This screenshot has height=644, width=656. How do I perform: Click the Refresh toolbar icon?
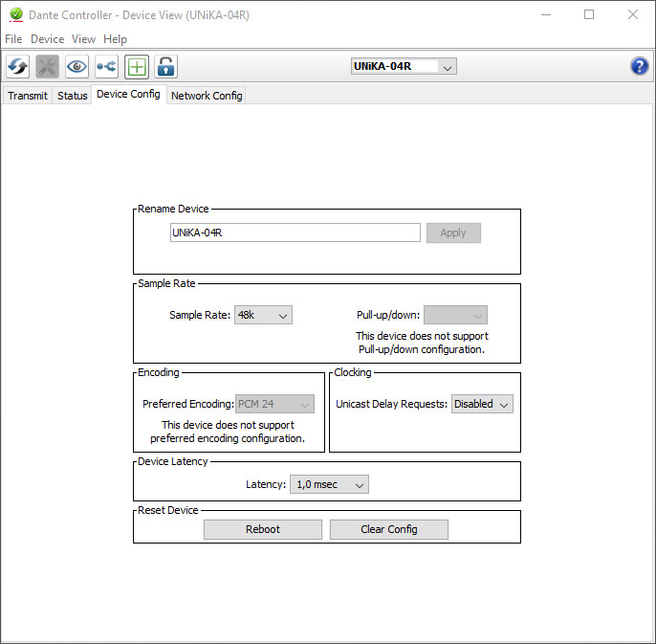point(17,66)
